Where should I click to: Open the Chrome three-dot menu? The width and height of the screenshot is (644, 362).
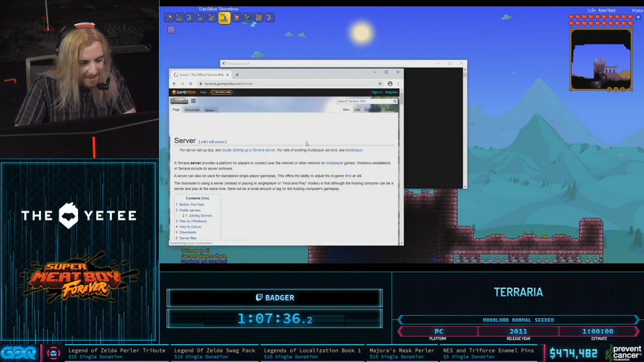[x=397, y=83]
